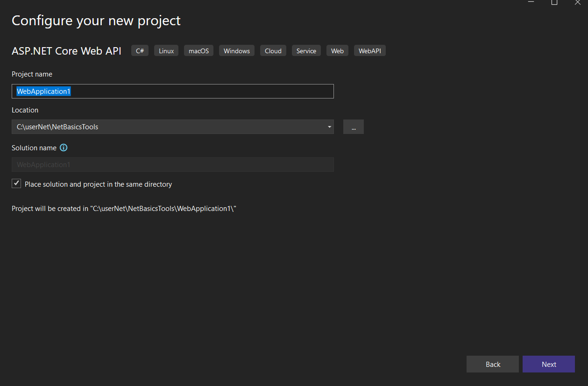
Task: Click the disabled Solution name field
Action: [172, 165]
